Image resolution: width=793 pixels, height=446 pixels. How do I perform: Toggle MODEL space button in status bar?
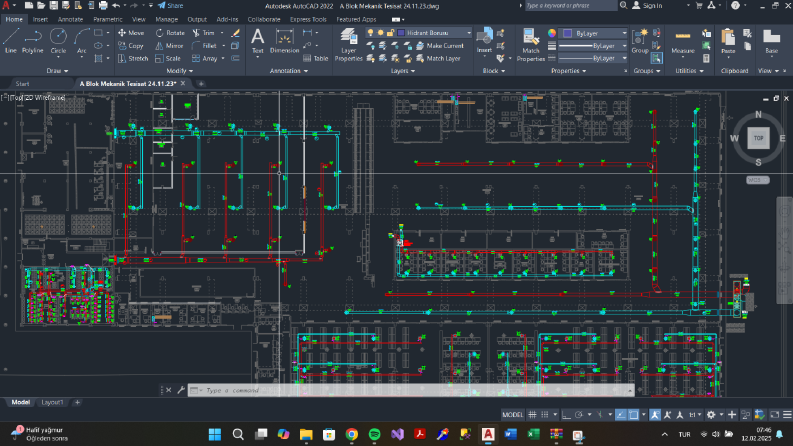click(x=512, y=415)
